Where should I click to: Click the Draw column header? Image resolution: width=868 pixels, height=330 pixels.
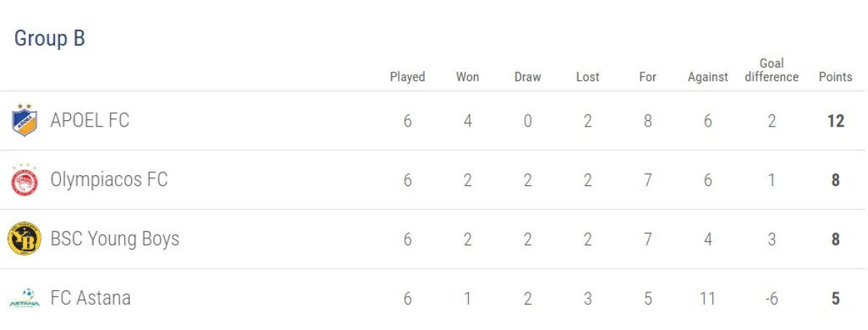point(527,77)
